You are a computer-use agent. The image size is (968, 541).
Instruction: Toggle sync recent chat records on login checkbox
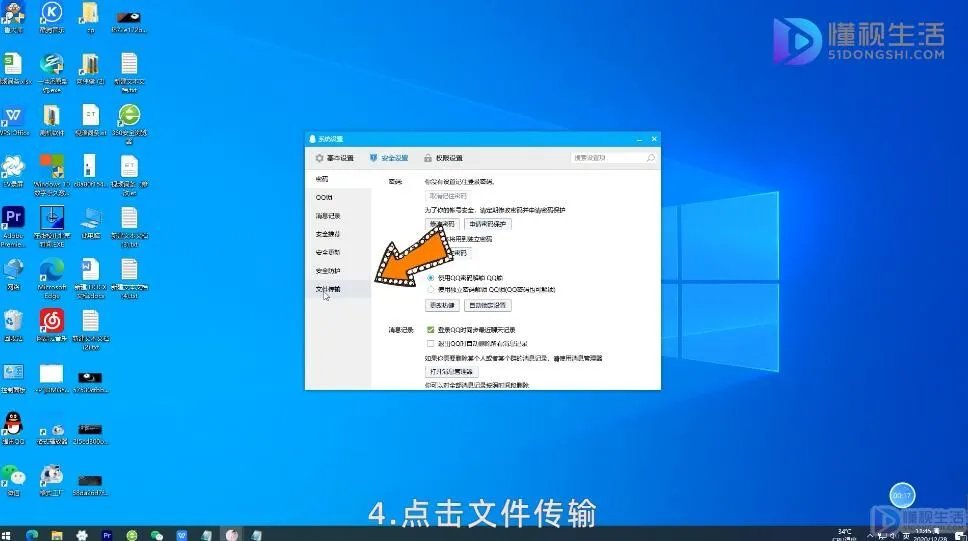(x=431, y=330)
